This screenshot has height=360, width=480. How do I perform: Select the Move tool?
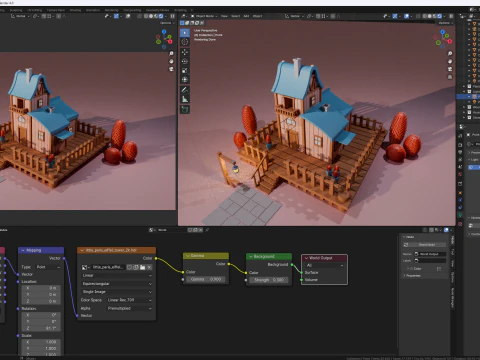[x=185, y=52]
